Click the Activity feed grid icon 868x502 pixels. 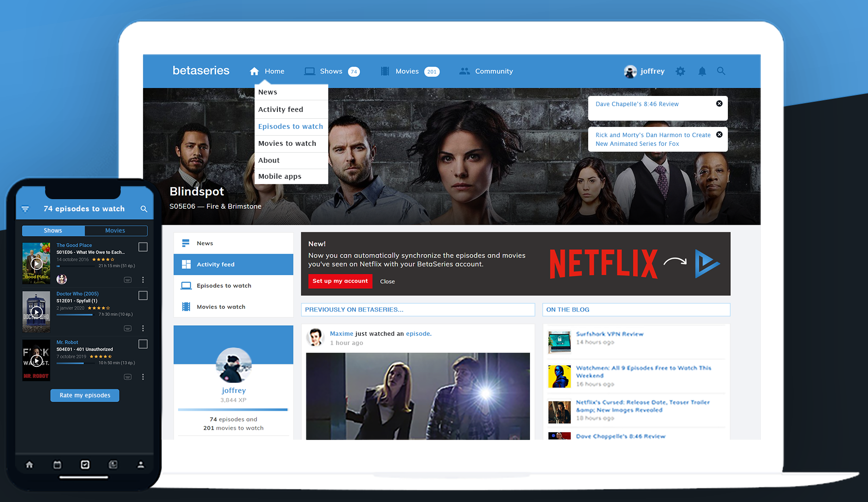coord(186,265)
